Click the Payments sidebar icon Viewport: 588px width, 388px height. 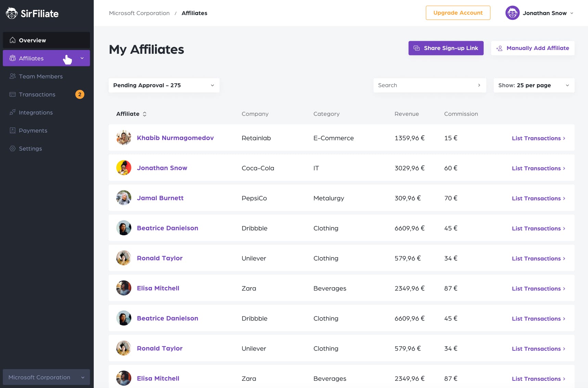[x=13, y=130]
